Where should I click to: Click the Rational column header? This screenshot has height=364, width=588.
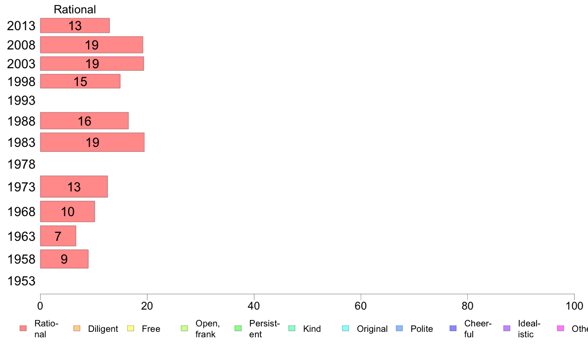[75, 9]
